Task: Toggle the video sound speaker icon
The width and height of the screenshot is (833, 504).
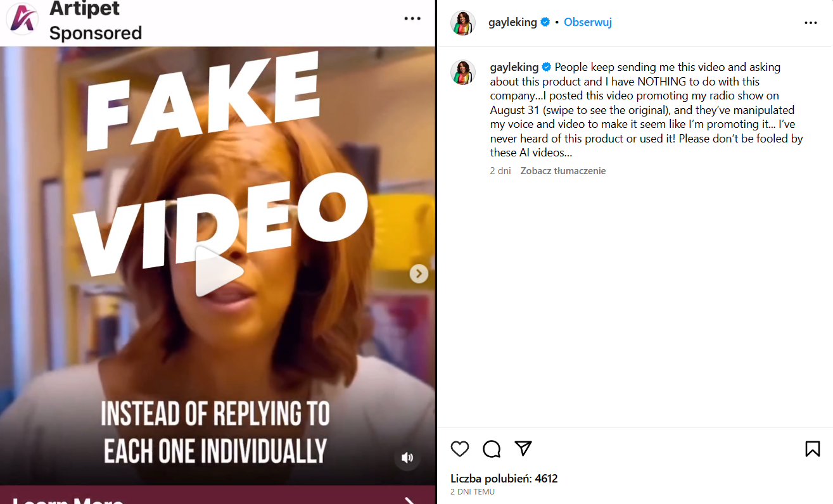Action: pos(407,458)
